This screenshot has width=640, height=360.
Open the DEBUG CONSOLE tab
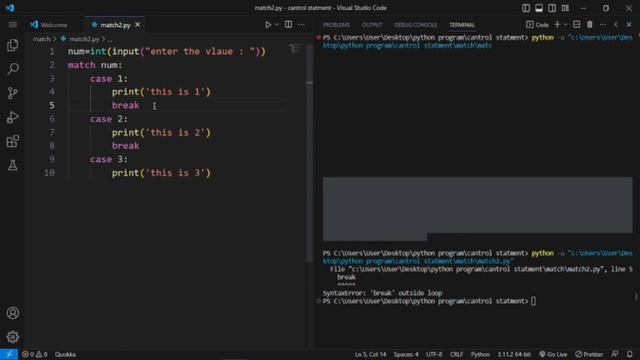pos(416,25)
